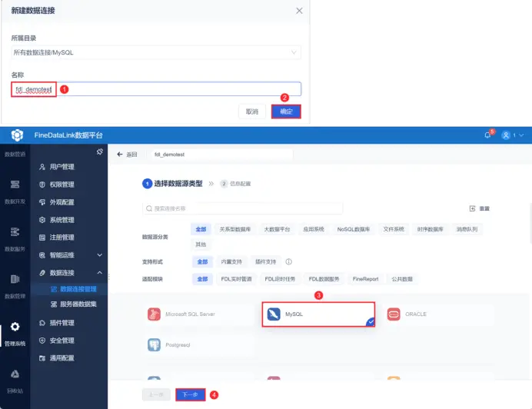The image size is (532, 409).
Task: Click the 上一步 previous button
Action: click(156, 394)
